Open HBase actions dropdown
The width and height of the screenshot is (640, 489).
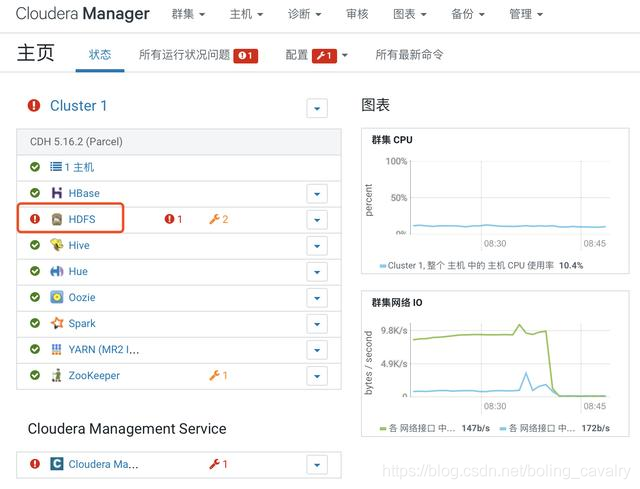(x=317, y=194)
